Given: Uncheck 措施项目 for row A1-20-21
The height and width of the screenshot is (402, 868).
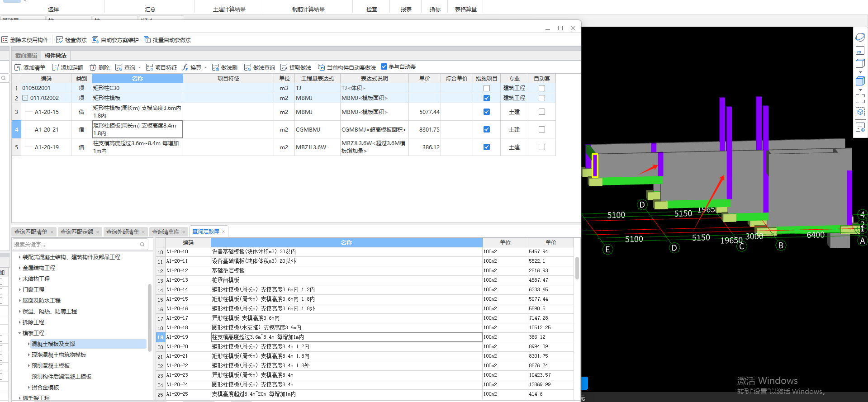Looking at the screenshot, I should [487, 129].
